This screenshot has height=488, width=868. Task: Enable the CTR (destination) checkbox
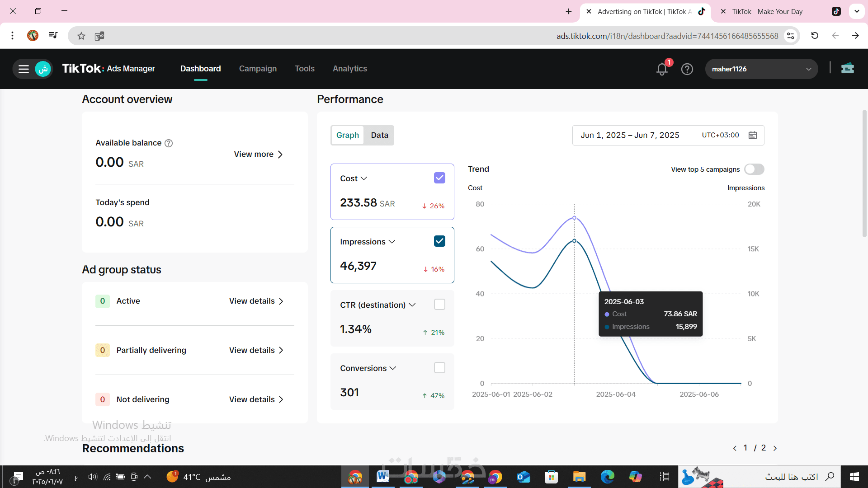[439, 305]
